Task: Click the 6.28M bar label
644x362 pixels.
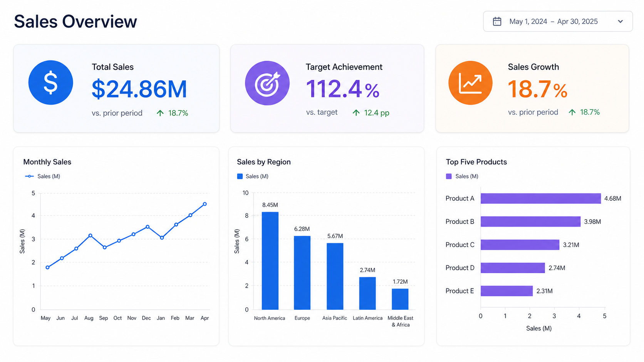Action: [x=302, y=229]
